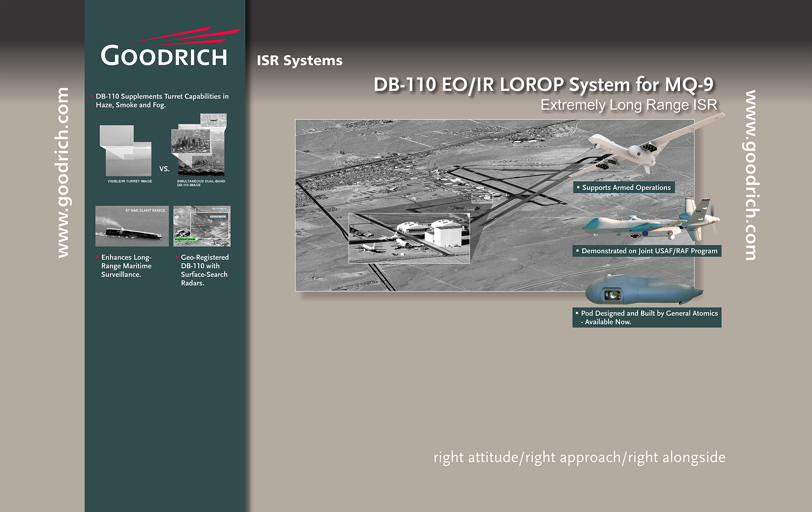Click the DB-110 EO/IR LOROP System title
This screenshot has width=812, height=512.
pos(543,85)
